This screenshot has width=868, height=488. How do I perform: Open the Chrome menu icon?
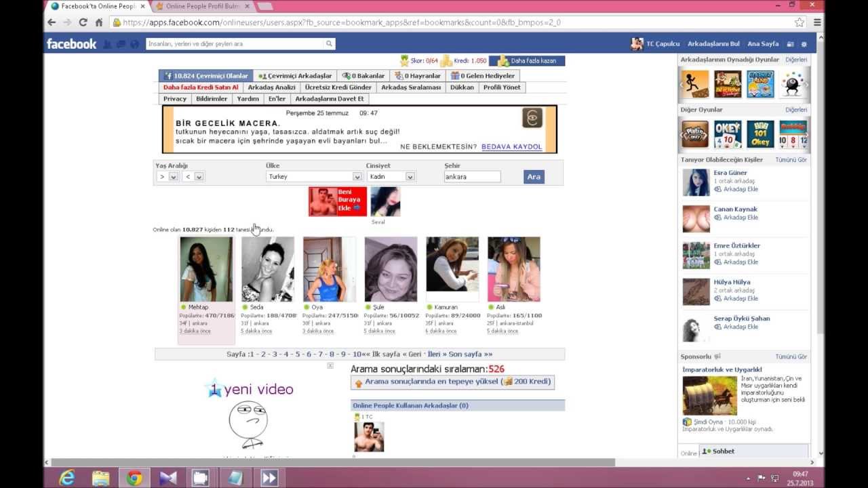click(818, 22)
